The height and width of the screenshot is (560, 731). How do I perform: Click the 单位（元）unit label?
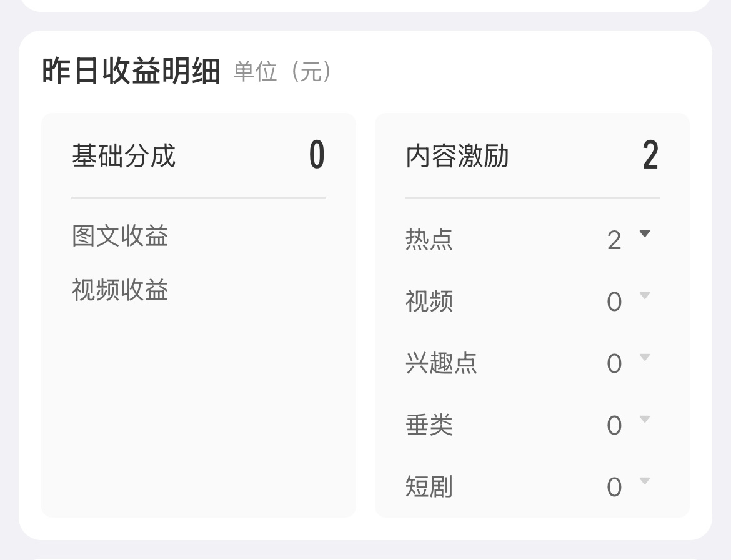(x=282, y=72)
